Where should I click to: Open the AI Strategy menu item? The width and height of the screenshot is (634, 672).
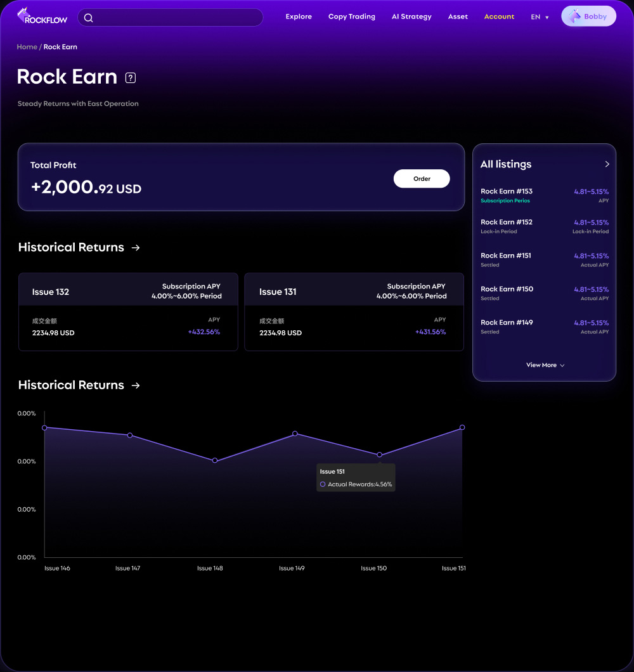(x=411, y=16)
